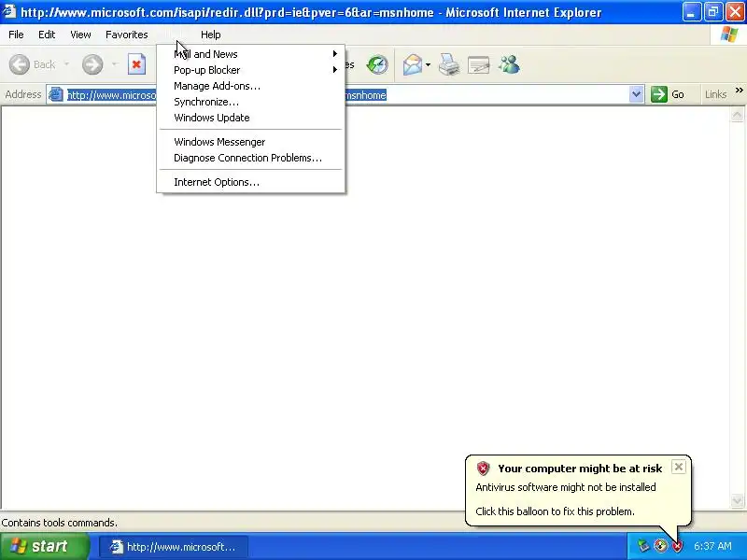
Task: Open the Help menu
Action: click(x=211, y=35)
